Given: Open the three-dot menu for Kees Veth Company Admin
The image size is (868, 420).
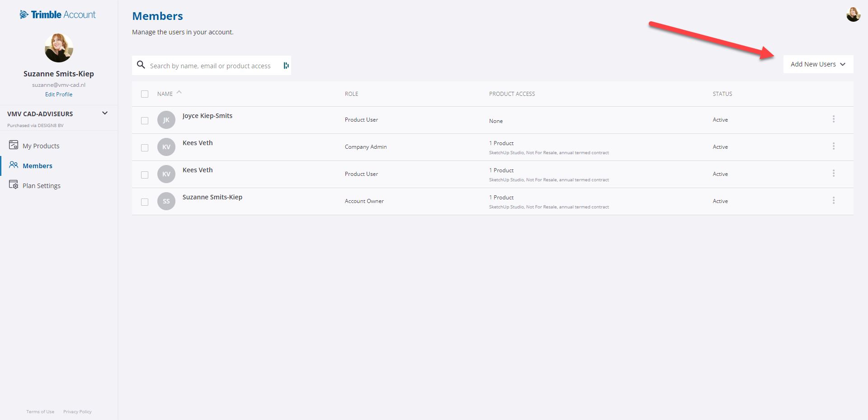Looking at the screenshot, I should click(834, 146).
